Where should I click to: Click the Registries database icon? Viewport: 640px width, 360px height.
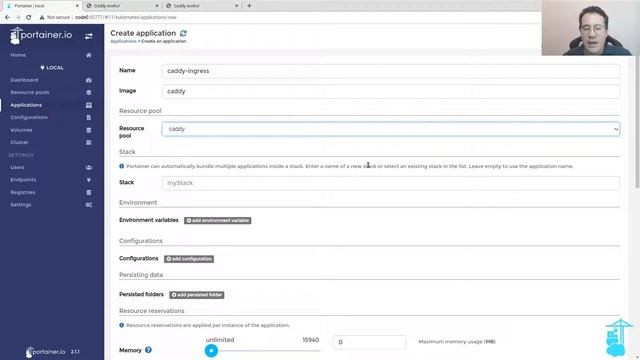89,192
